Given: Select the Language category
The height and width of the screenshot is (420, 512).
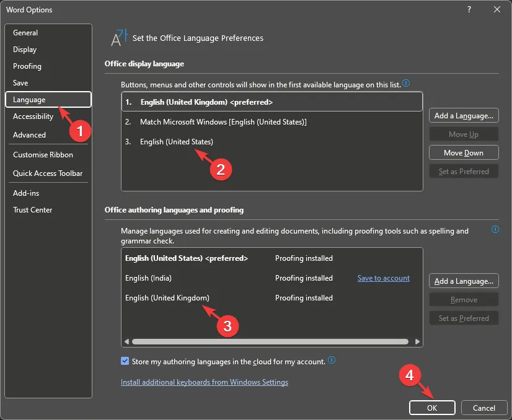Looking at the screenshot, I should (48, 100).
